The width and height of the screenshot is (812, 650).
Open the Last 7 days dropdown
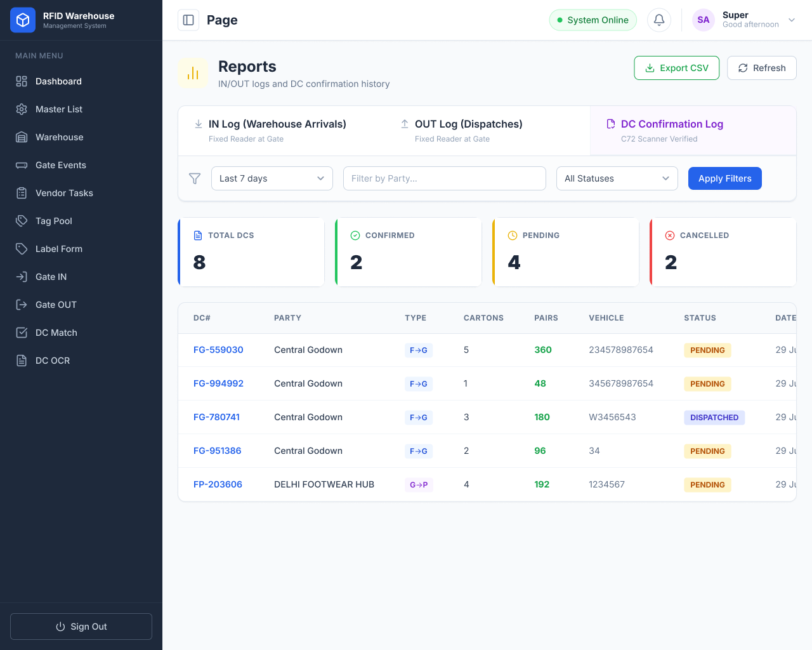pos(272,178)
